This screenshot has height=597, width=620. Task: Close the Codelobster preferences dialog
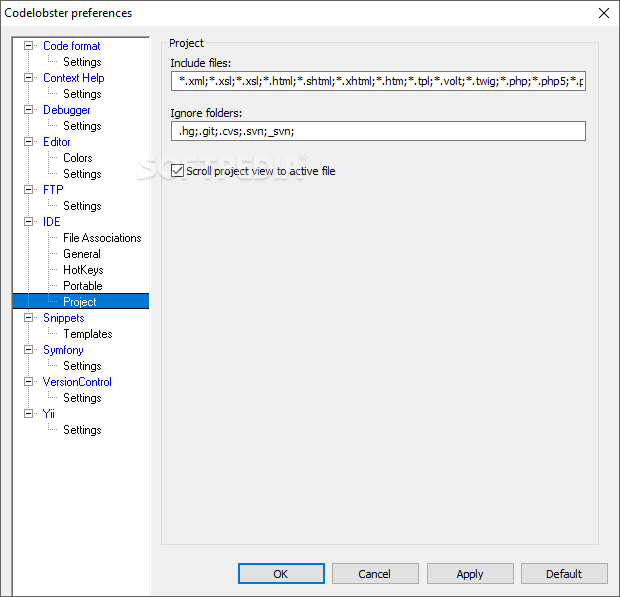603,13
